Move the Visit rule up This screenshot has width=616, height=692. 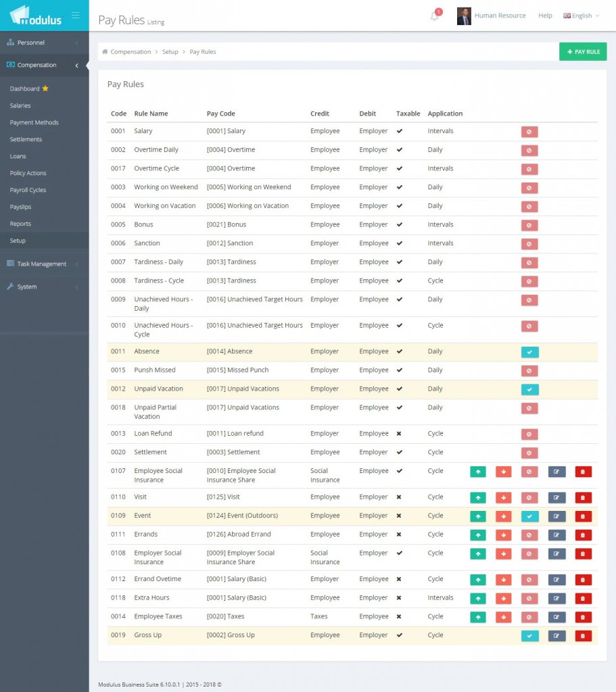coord(478,497)
